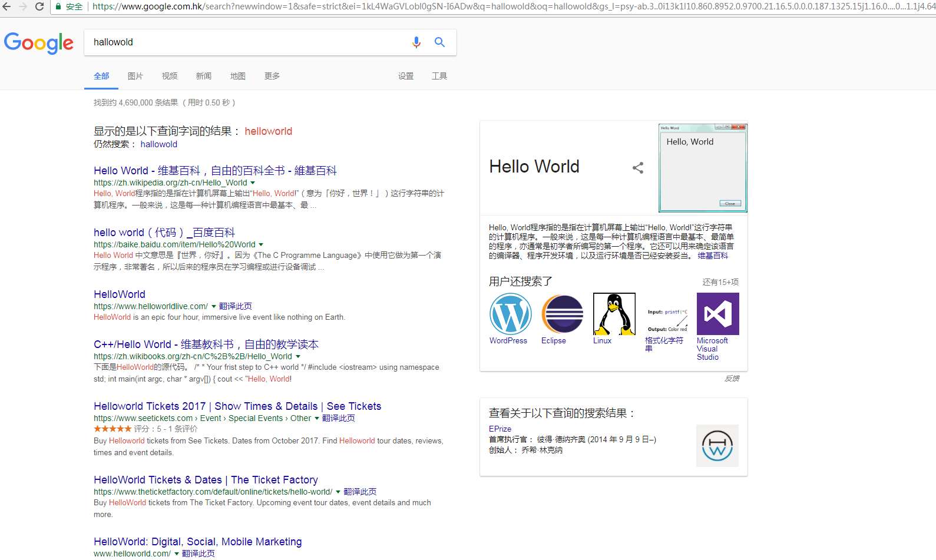Search instead for hallowold link
The image size is (936, 560).
[158, 144]
